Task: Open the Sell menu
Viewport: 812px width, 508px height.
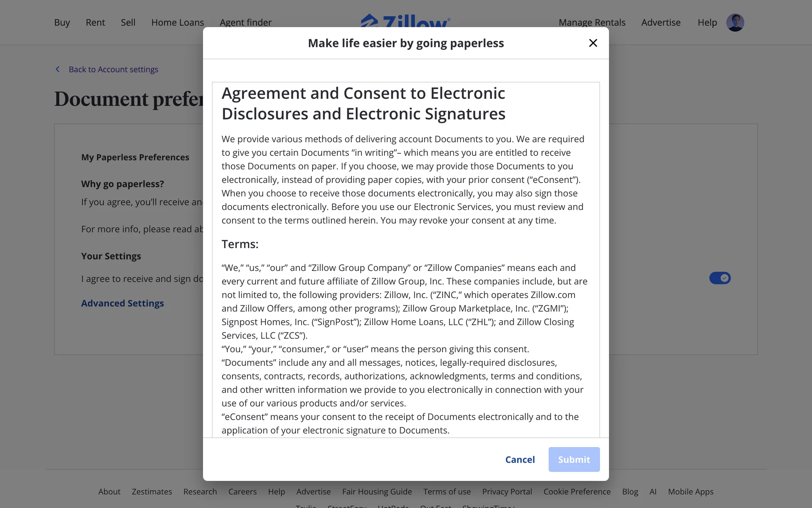Action: [x=128, y=22]
